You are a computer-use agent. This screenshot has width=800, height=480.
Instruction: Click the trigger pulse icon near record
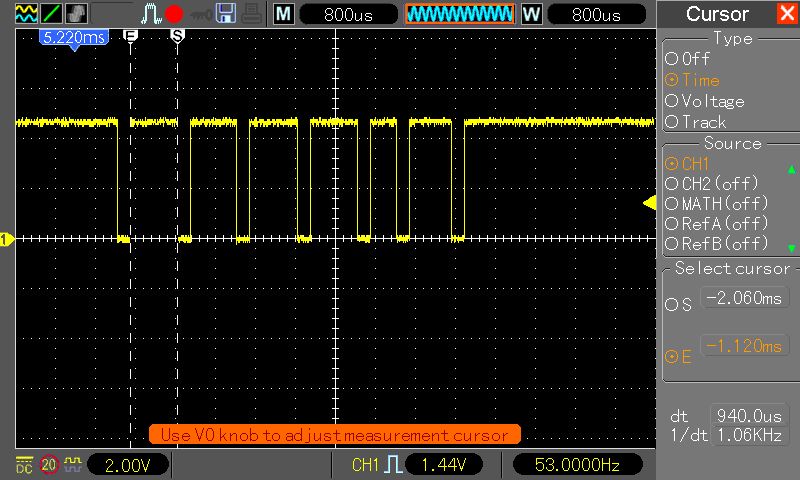click(x=150, y=14)
